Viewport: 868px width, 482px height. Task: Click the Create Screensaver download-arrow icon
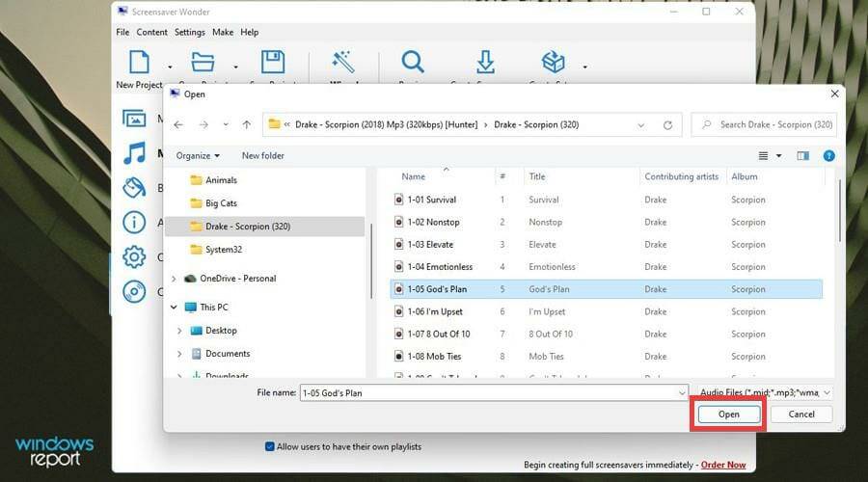coord(485,62)
